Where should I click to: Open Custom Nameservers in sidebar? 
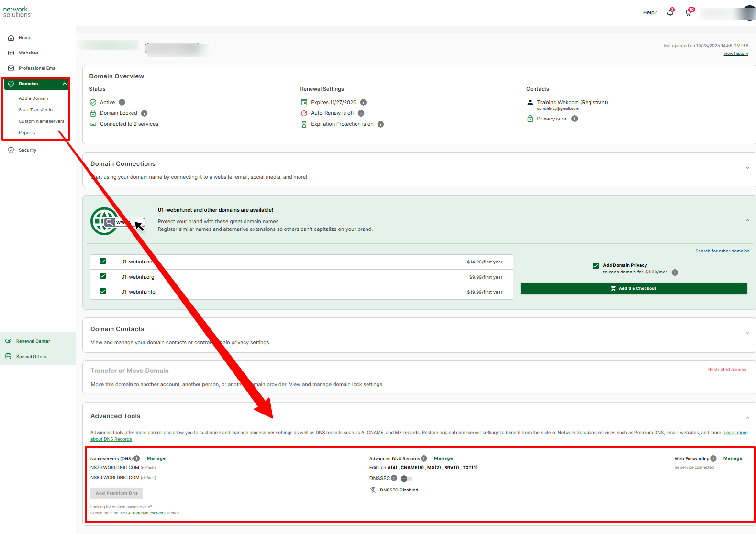pyautogui.click(x=41, y=121)
